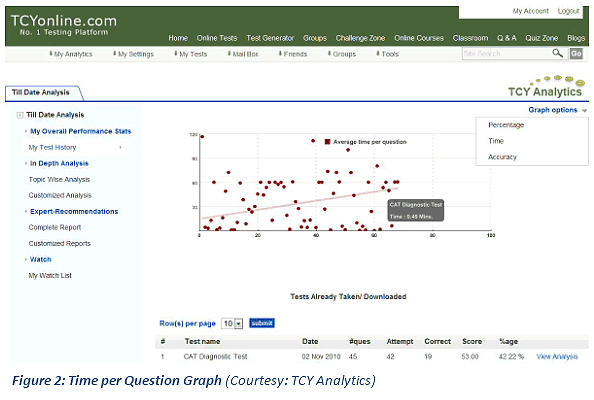Click the %age column header
594x400 pixels.
pos(508,341)
